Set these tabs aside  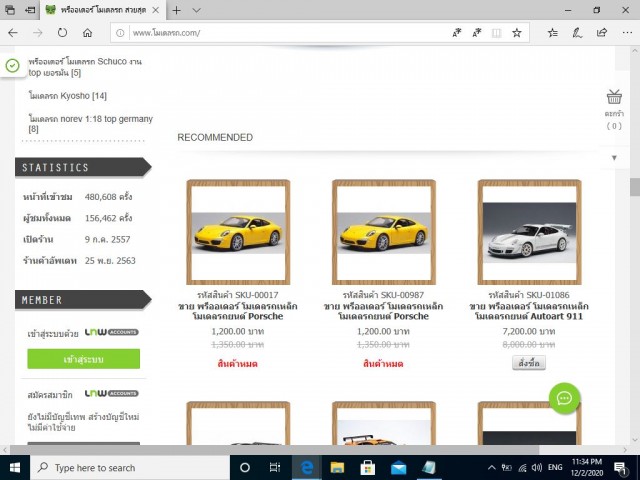30,10
